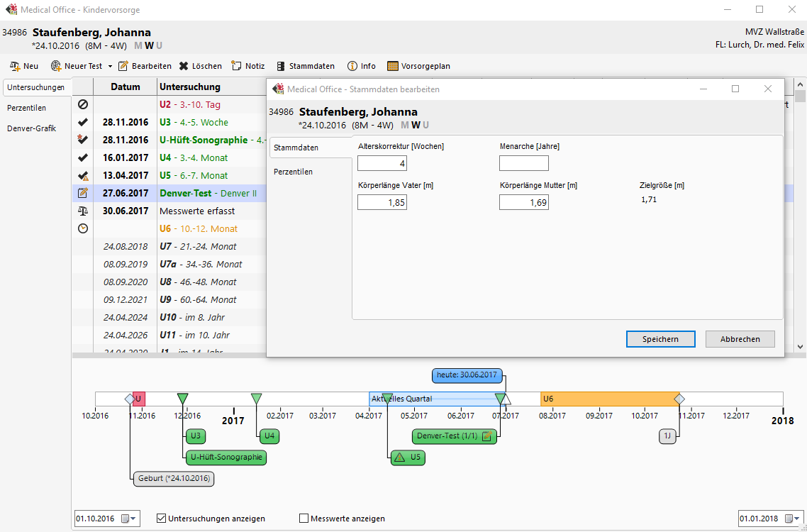Viewport: 807px width, 532px height.
Task: Open Stammdaten from the toolbar
Action: [281, 66]
